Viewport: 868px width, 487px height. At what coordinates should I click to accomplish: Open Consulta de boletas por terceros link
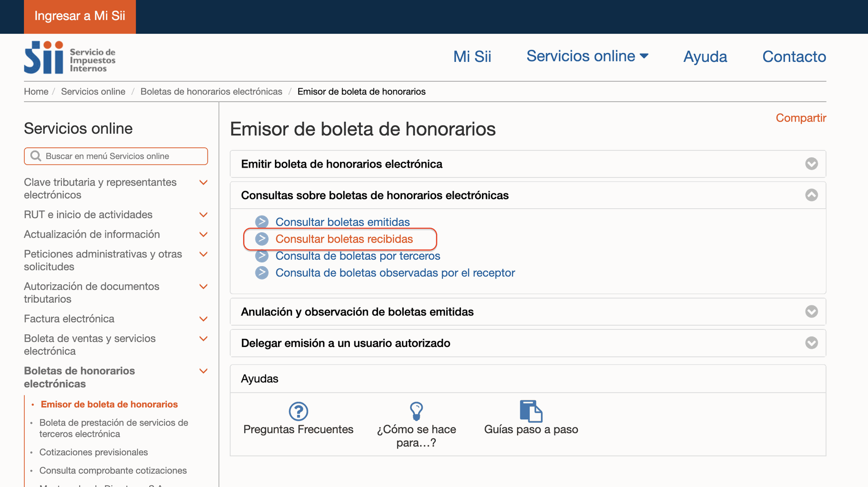(358, 256)
